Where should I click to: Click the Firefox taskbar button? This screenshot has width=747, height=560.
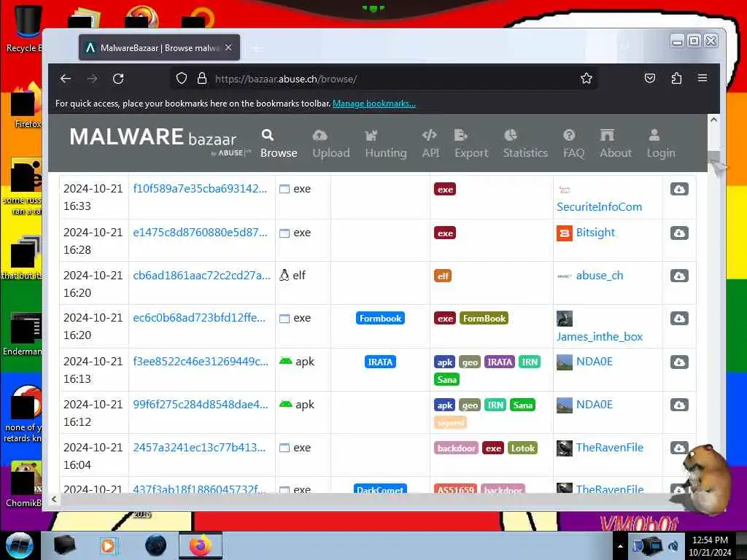pyautogui.click(x=200, y=545)
